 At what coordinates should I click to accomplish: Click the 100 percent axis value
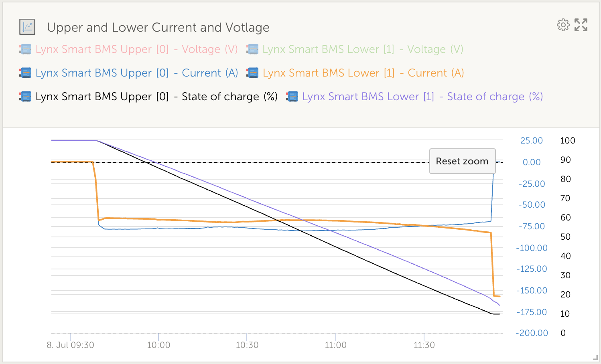(568, 141)
